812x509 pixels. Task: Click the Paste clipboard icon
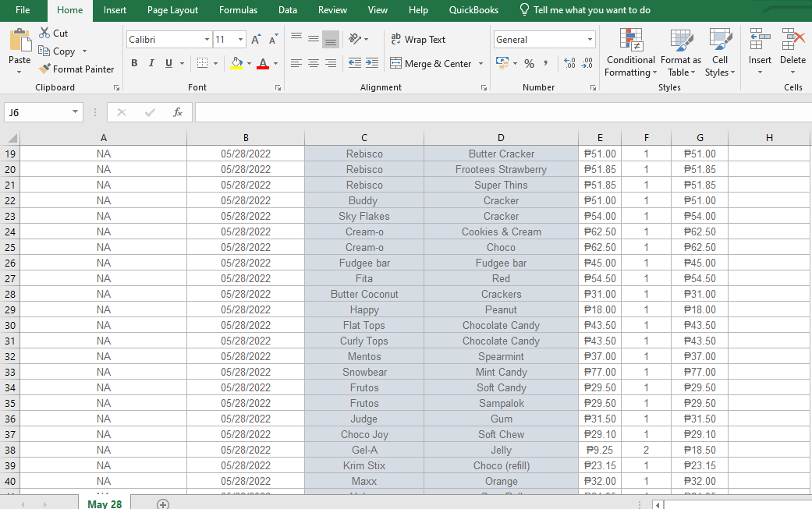(20, 40)
